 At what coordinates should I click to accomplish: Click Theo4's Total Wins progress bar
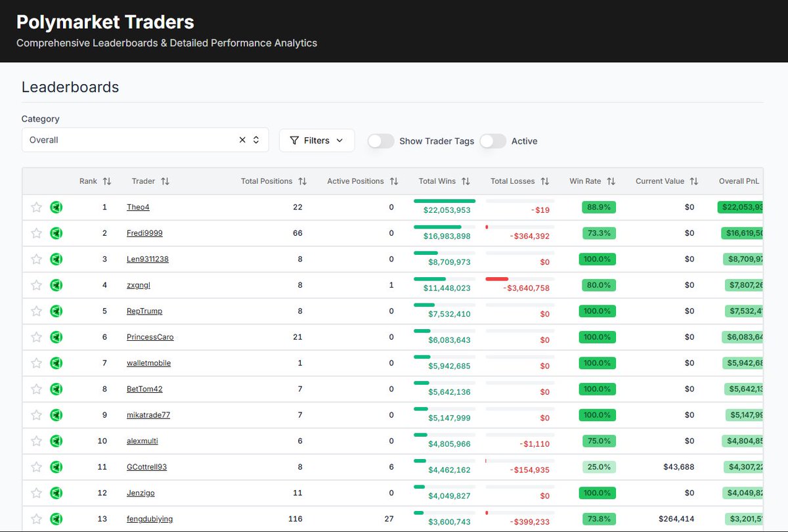[x=444, y=200]
